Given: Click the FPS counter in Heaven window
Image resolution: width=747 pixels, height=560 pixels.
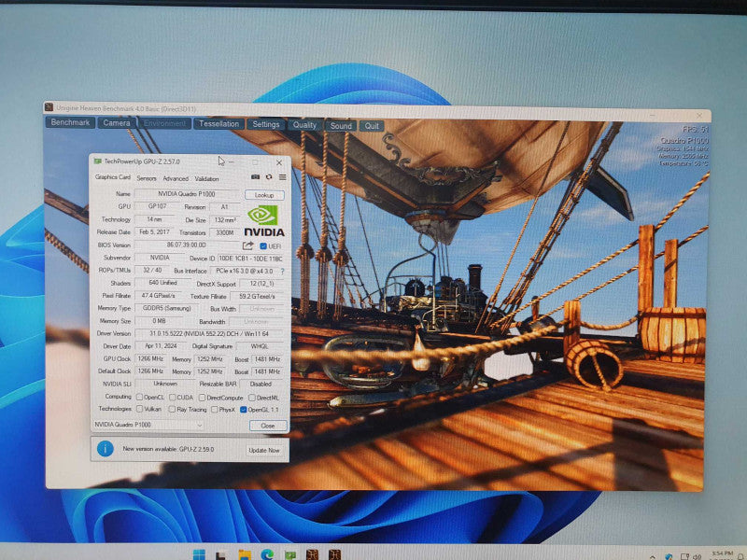Looking at the screenshot, I should coord(696,130).
